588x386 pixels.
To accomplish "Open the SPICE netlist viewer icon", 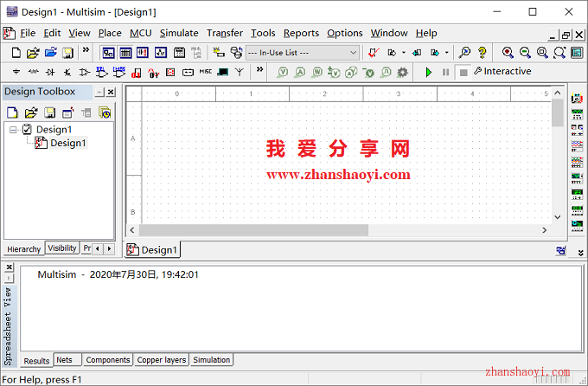I will (x=143, y=53).
